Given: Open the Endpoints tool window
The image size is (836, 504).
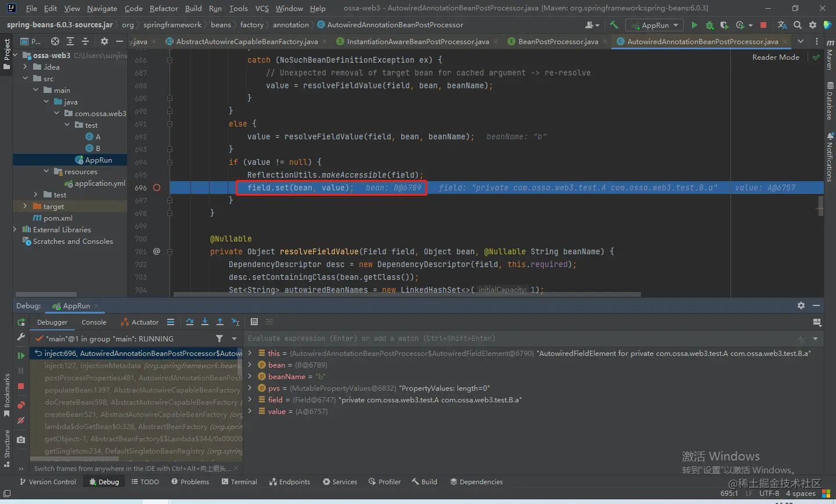Looking at the screenshot, I should point(289,482).
